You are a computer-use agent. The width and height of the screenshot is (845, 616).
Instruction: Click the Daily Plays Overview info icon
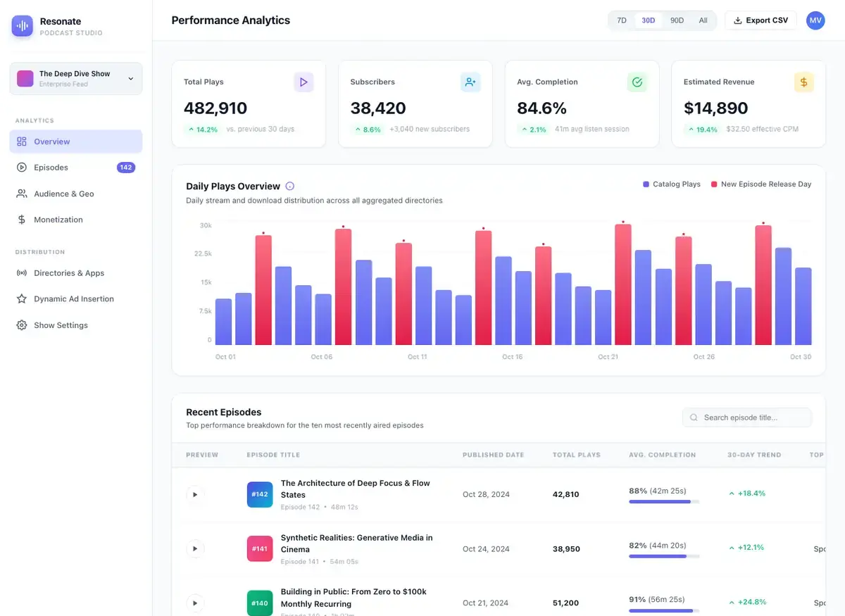(x=289, y=187)
